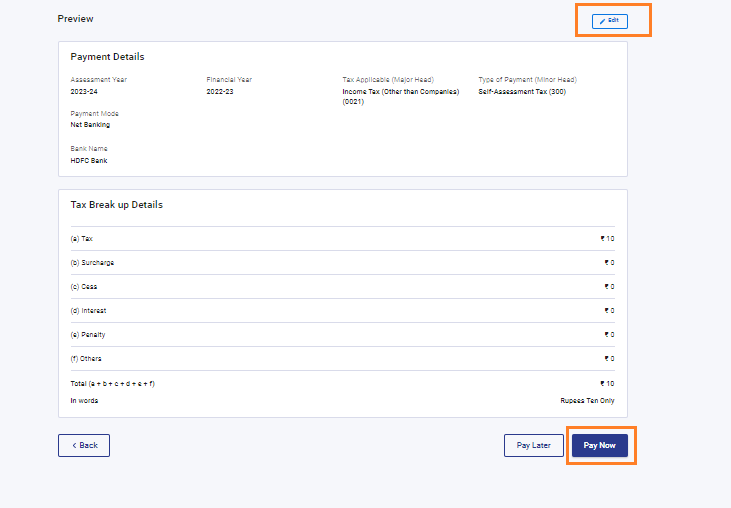The width and height of the screenshot is (731, 508).
Task: Select the (a) Tax row label
Action: click(x=82, y=239)
